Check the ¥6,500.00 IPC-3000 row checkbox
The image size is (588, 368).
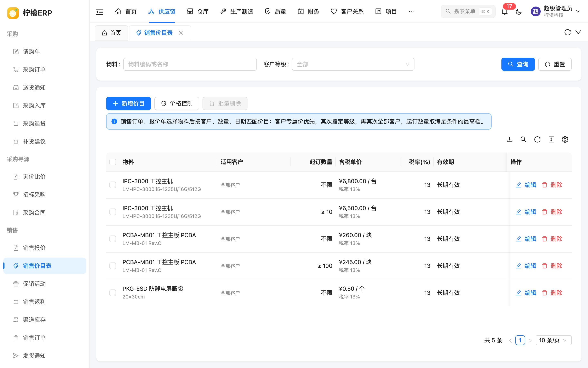click(113, 212)
